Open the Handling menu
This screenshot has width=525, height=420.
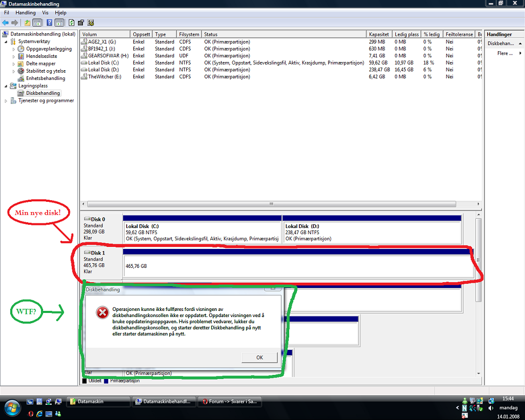26,12
